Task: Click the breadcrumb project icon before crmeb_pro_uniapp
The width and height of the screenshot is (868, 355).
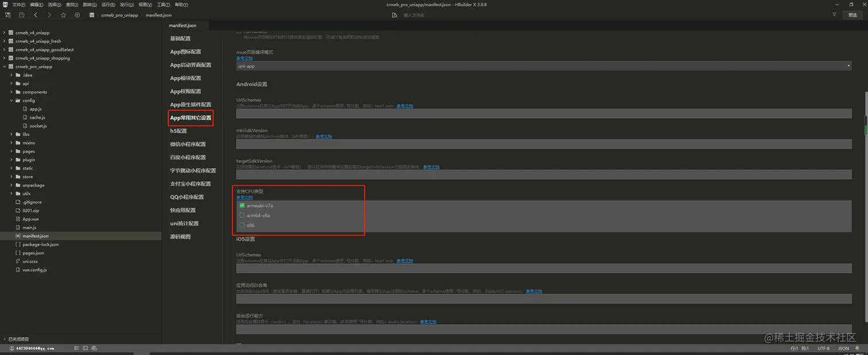Action: pyautogui.click(x=92, y=15)
